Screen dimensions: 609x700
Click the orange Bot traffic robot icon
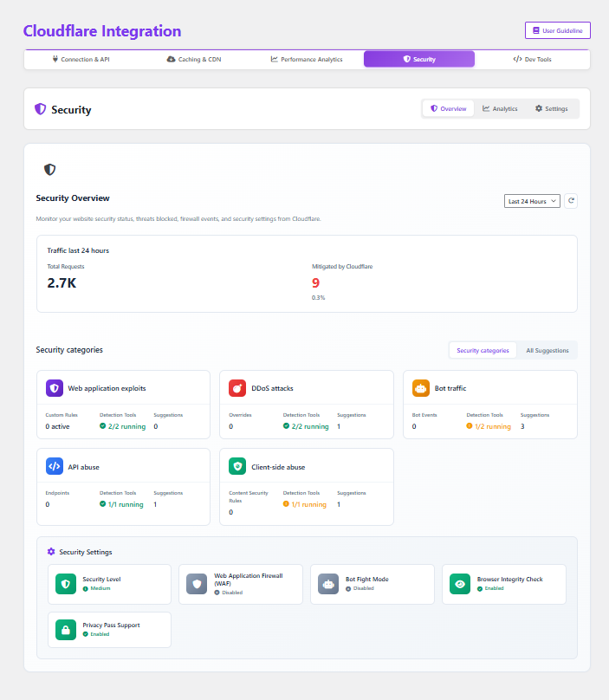421,388
